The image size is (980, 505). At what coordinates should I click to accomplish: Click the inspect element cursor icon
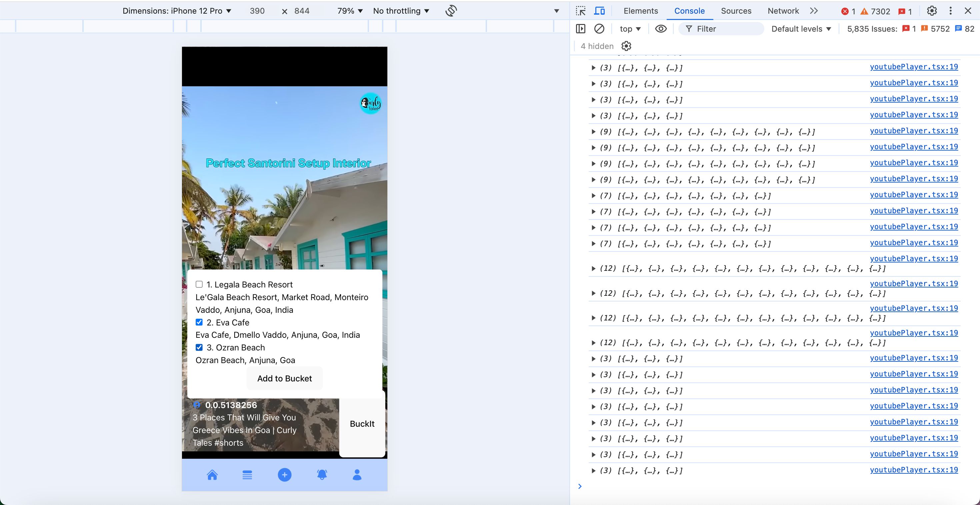(581, 10)
